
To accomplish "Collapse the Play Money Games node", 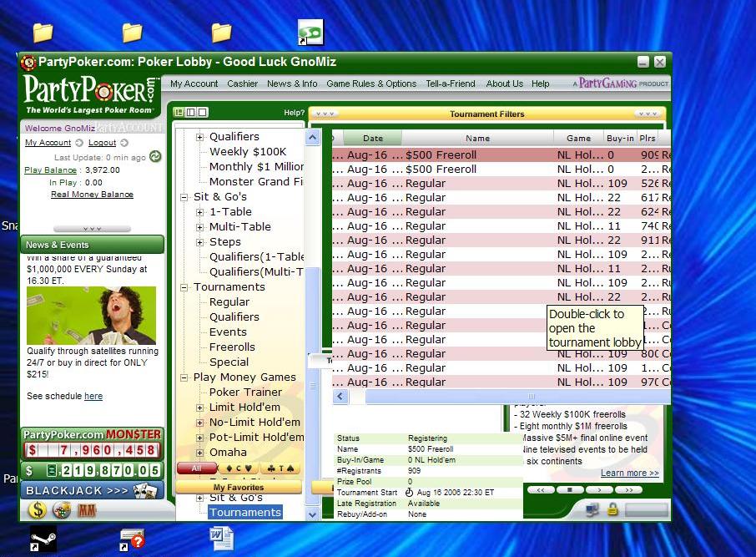I will pyautogui.click(x=184, y=378).
